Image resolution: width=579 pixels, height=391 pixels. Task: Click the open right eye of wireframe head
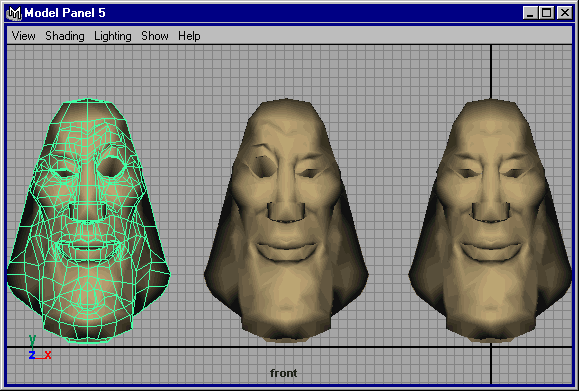pyautogui.click(x=112, y=166)
